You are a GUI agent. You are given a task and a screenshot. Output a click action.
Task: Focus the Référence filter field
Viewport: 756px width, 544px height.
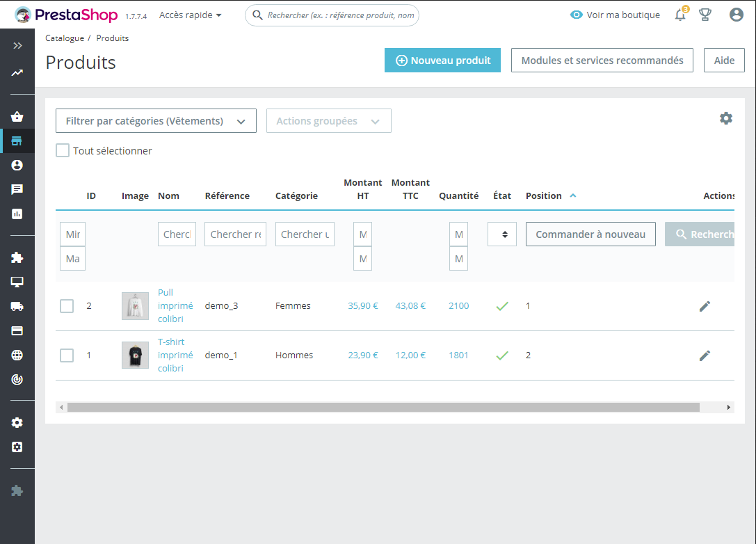click(x=235, y=234)
